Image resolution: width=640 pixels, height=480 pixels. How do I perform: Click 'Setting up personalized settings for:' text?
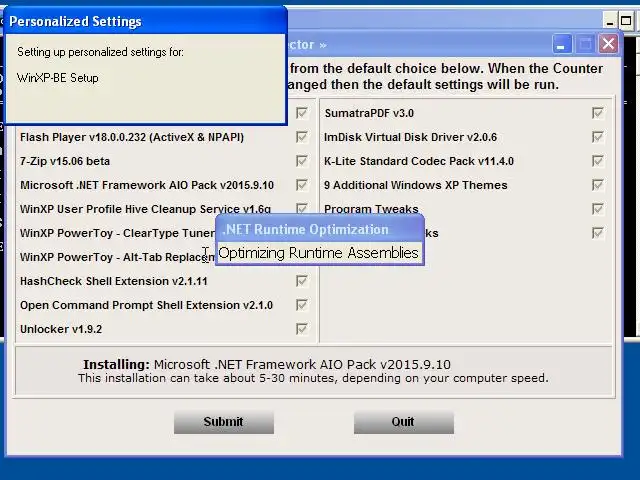(100, 52)
